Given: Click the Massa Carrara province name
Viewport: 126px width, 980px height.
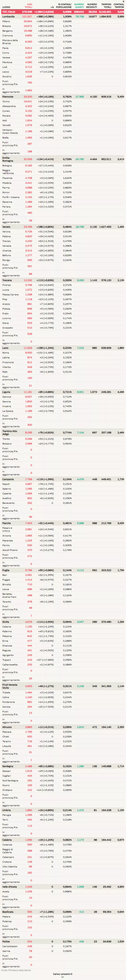Looking at the screenshot, I should [10, 294].
